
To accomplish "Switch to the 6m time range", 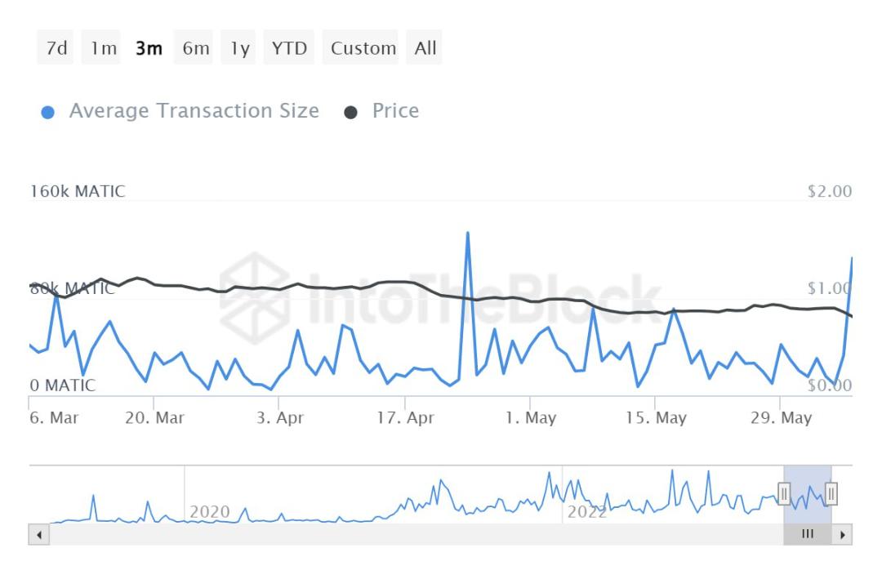I will [x=196, y=48].
